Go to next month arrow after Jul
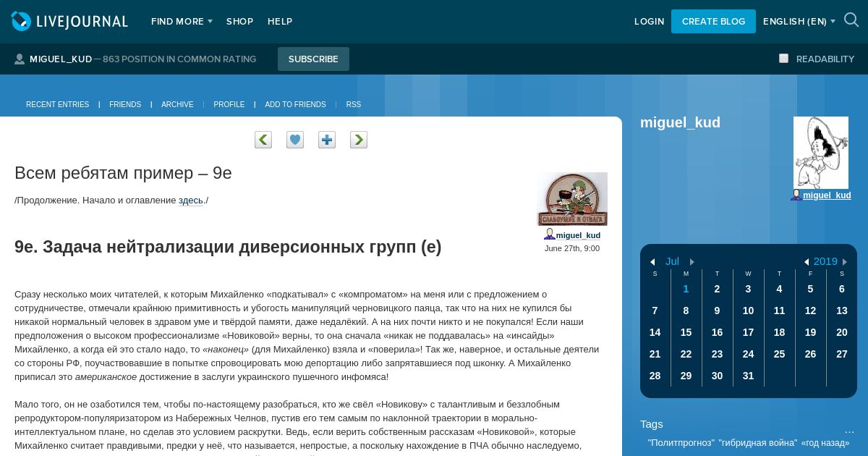The height and width of the screenshot is (456, 868). pyautogui.click(x=692, y=262)
